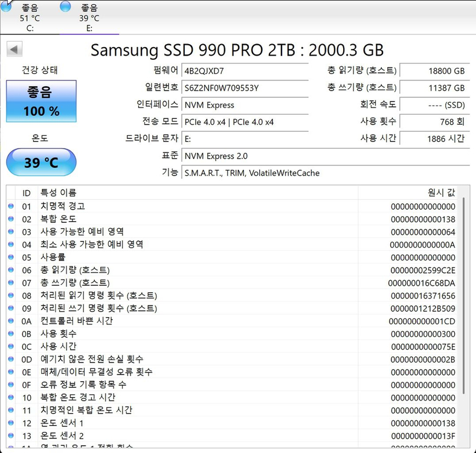Screen dimensions: 476x453
Task: Click status dot for row 01 치명적 경고
Action: point(11,206)
